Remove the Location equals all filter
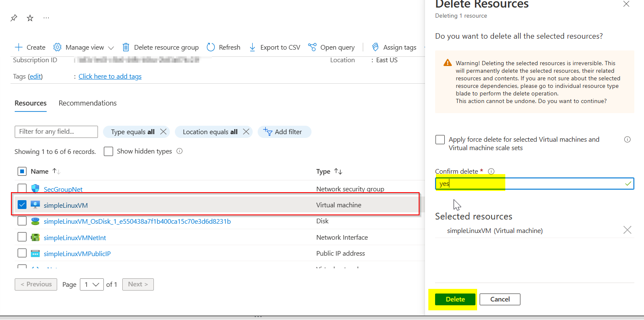644x320 pixels. 246,132
